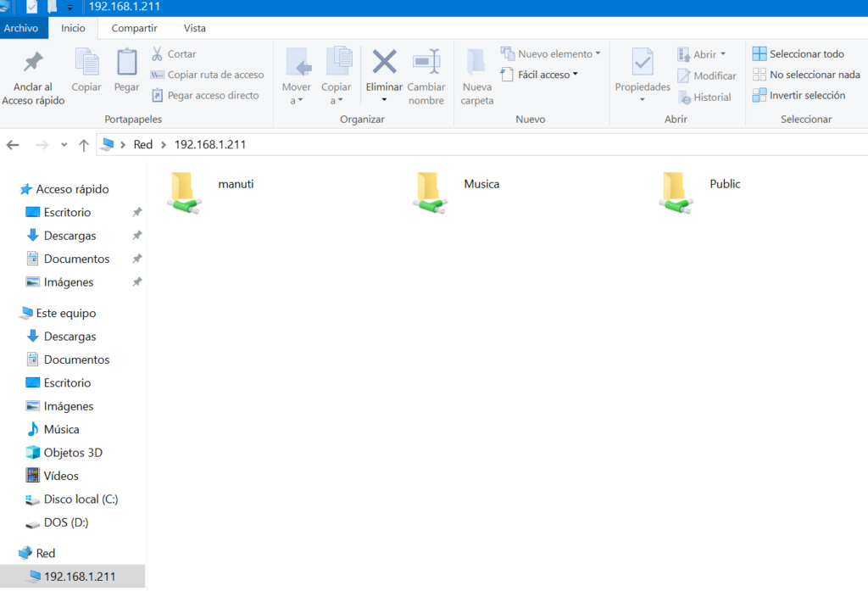
Task: Click the Historial button
Action: [704, 98]
